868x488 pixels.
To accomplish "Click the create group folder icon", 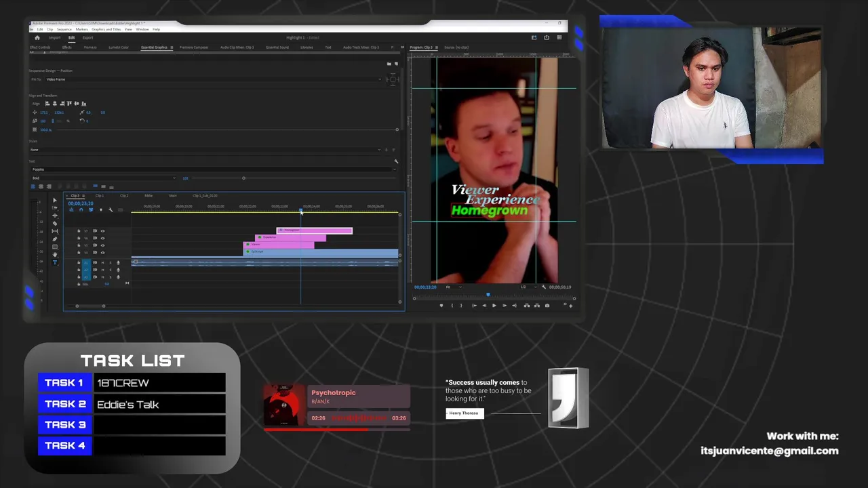I will click(389, 64).
